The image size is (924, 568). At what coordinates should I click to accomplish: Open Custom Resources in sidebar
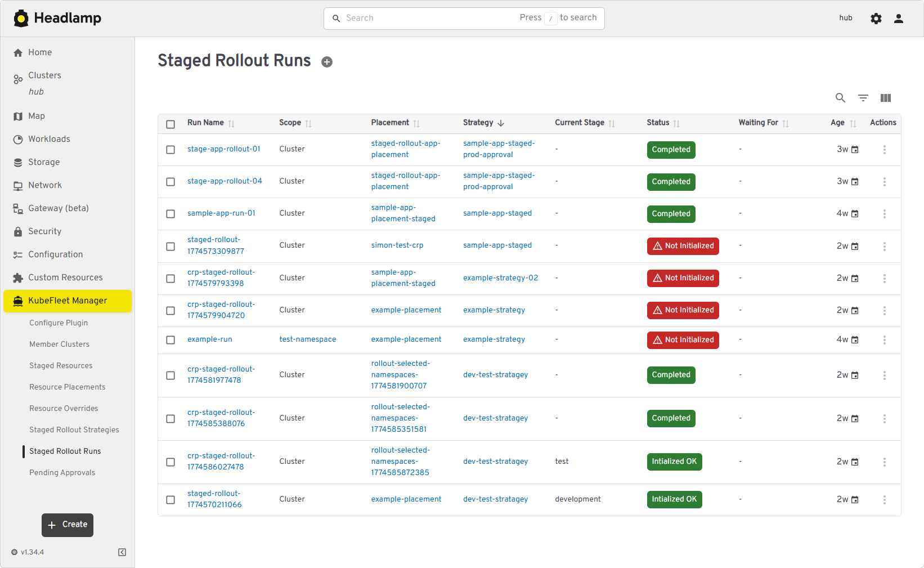(68, 278)
